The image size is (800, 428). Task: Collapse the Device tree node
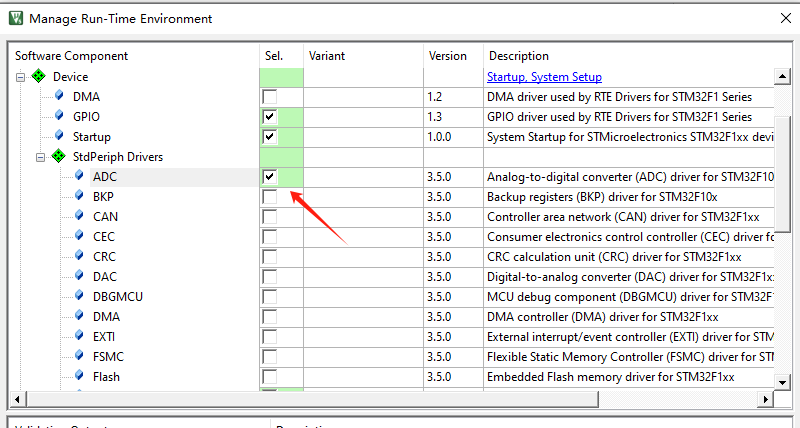[x=20, y=78]
